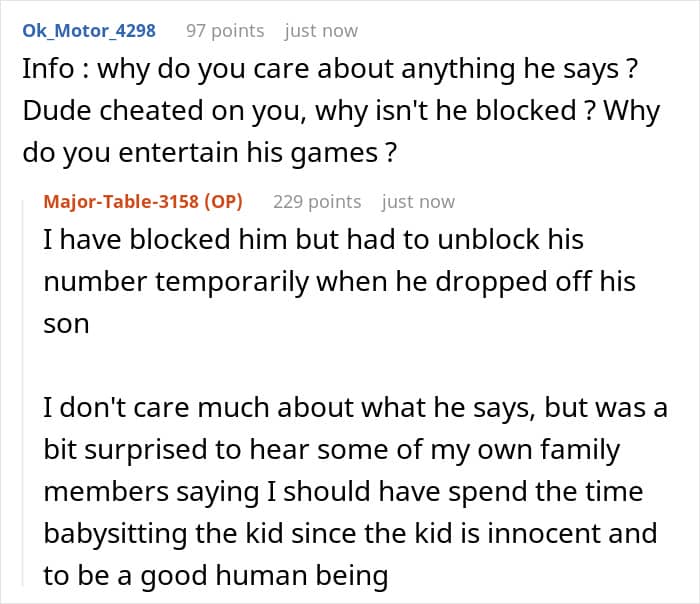Viewport: 700px width, 604px height.
Task: Click the 97 points score
Action: (x=225, y=30)
